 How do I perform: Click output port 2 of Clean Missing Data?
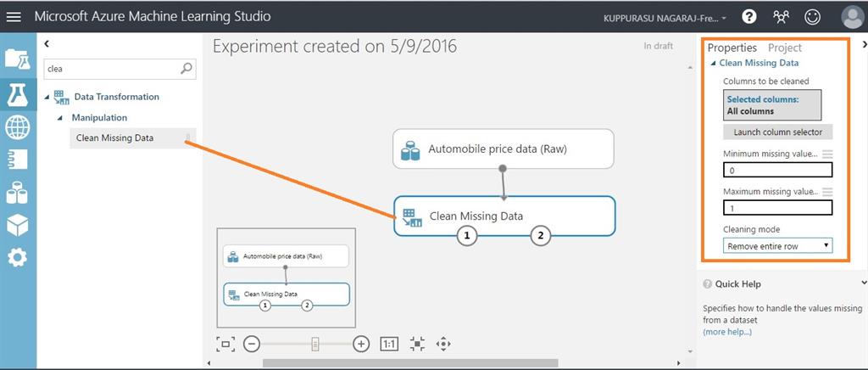541,235
